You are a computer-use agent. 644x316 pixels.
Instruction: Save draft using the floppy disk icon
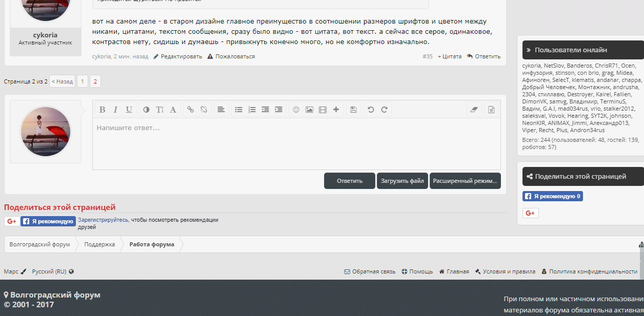353,110
